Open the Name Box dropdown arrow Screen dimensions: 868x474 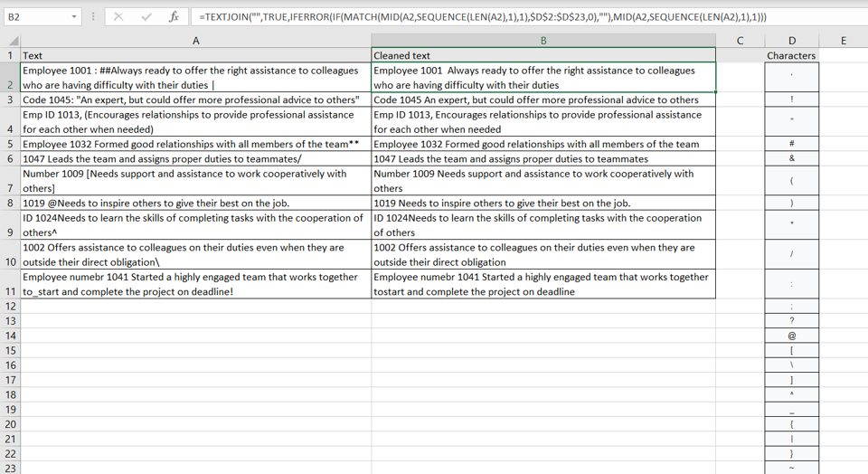[73, 17]
